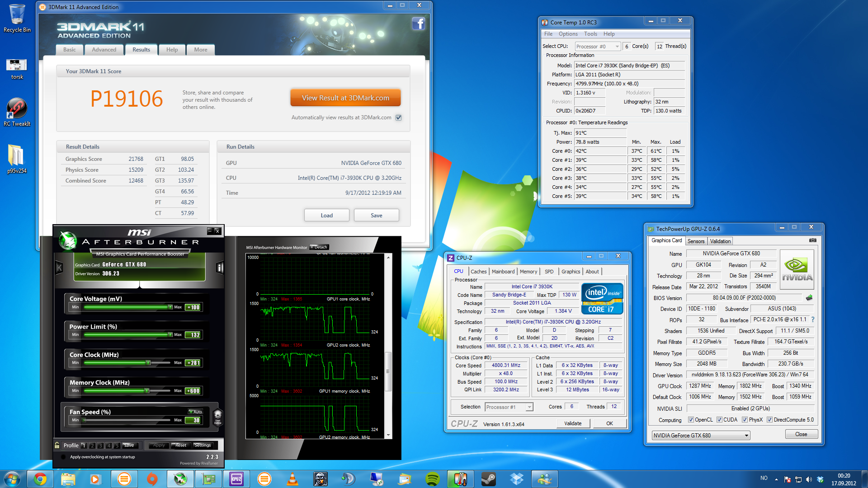The width and height of the screenshot is (868, 488).
Task: Switch to CPU-Z Memory tab
Action: point(528,272)
